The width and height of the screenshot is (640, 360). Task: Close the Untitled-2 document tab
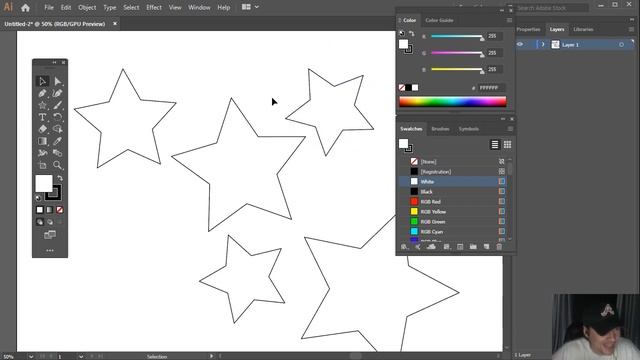[115, 24]
